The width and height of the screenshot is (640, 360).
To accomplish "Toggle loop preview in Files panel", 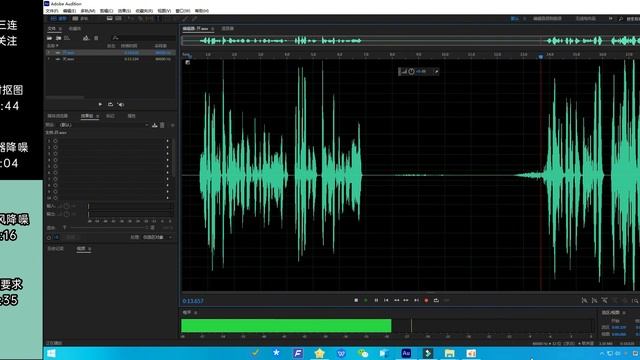I will (110, 104).
